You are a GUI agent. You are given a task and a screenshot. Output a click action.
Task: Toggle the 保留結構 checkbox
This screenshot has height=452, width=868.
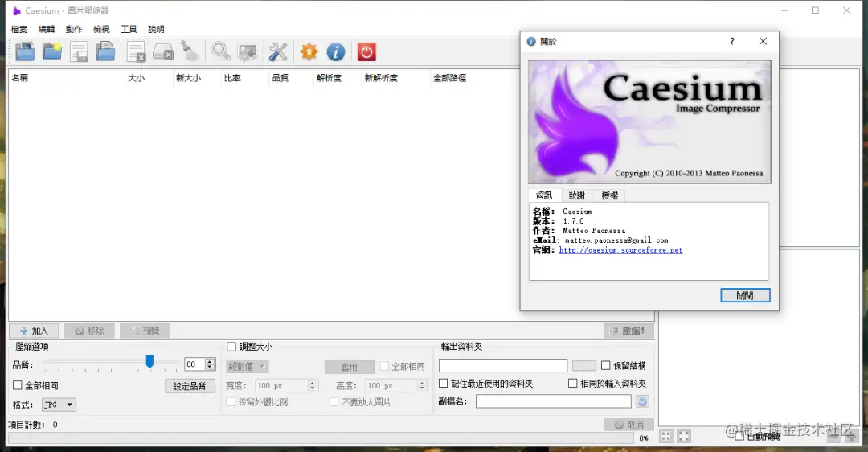(x=606, y=365)
